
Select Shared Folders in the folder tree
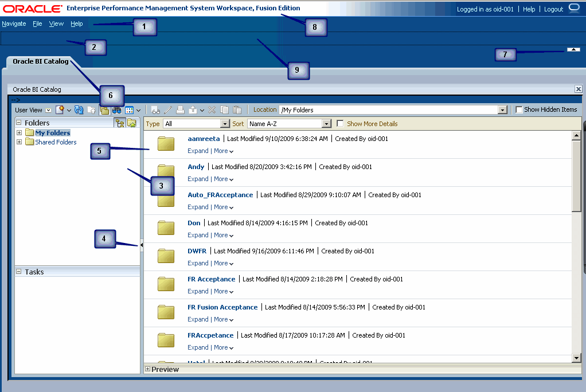click(56, 142)
